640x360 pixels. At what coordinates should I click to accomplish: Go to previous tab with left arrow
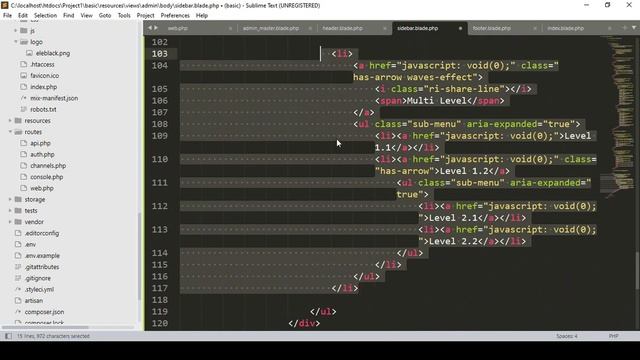(x=150, y=28)
